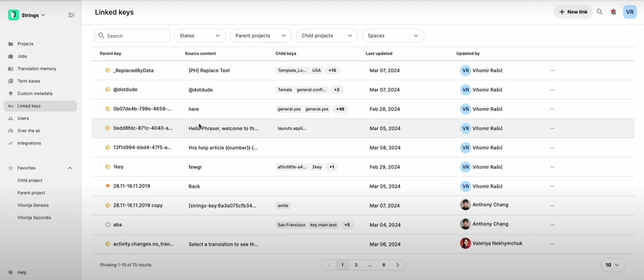Collapse the sidebar with the menu icon

(71, 15)
